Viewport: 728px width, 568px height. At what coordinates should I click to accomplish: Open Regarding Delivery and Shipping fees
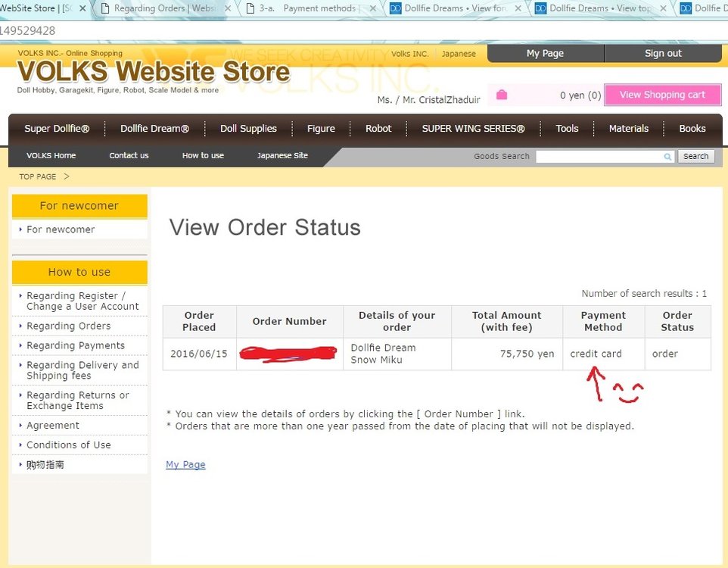(82, 370)
